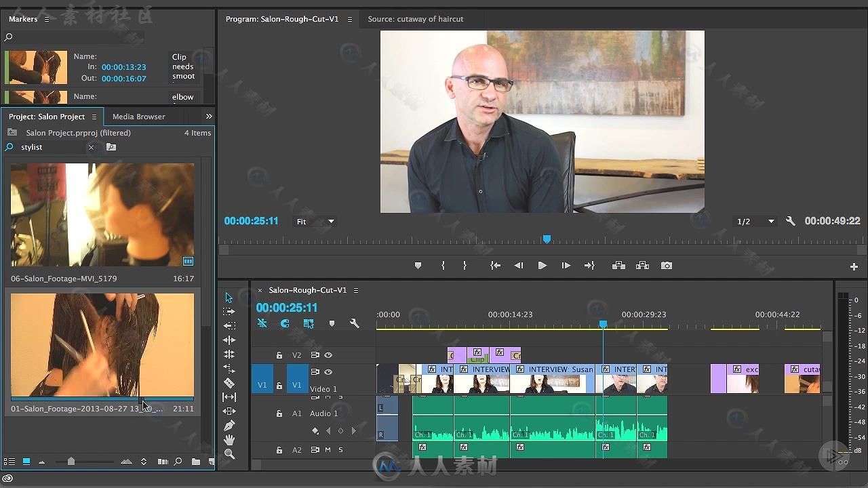
Task: Select the Program: Salon-Rough-Cut-V1 tab
Action: 282,19
